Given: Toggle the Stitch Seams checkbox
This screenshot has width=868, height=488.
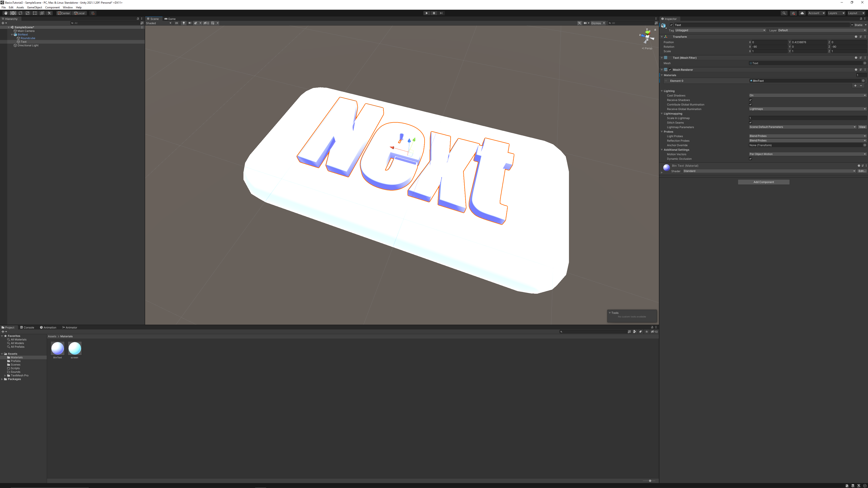Looking at the screenshot, I should (x=750, y=123).
